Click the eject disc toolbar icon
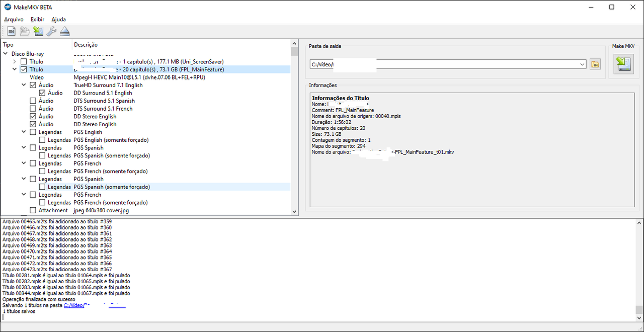The image size is (644, 332). [x=65, y=32]
